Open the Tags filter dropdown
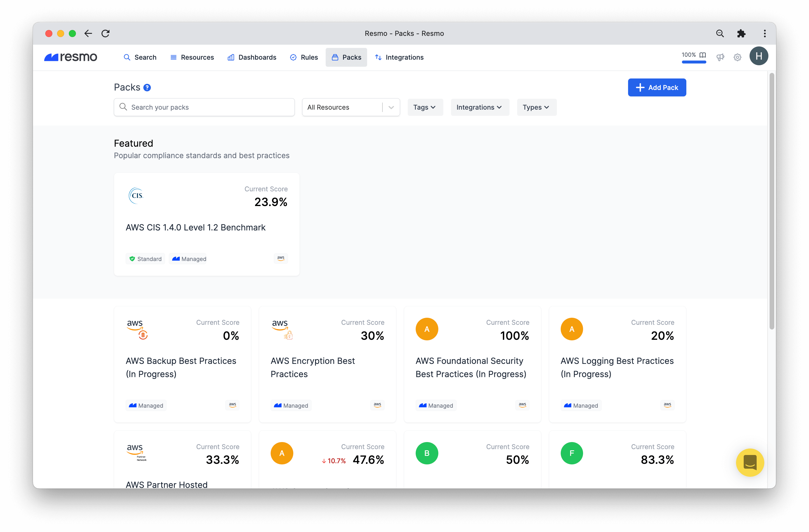The image size is (809, 532). coord(425,107)
